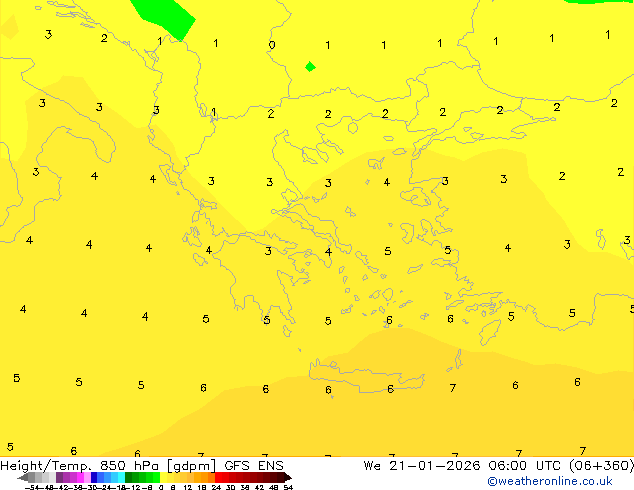The width and height of the screenshot is (634, 490).
Task: Select the dark blue legend swatch
Action: [x=94, y=477]
